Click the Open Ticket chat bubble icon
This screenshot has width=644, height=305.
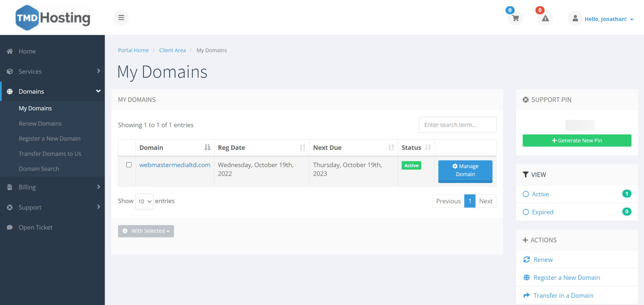tap(9, 228)
